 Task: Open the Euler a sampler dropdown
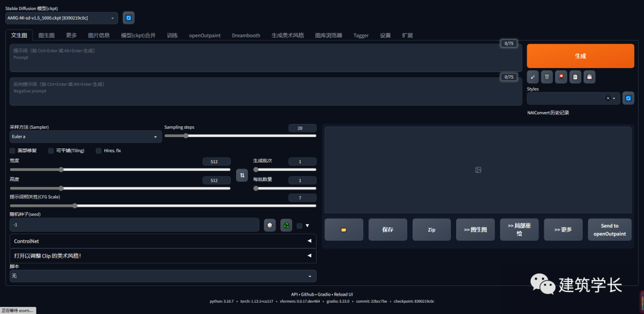click(85, 137)
